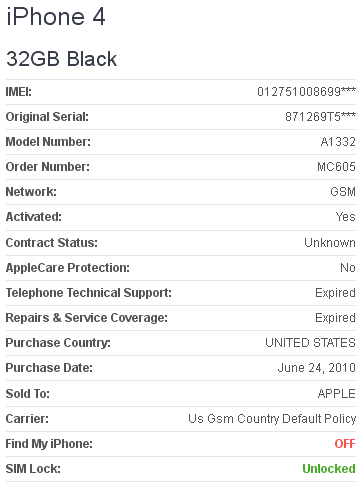Click Telephone Technical Support Expired status
The height and width of the screenshot is (485, 361).
coord(335,293)
